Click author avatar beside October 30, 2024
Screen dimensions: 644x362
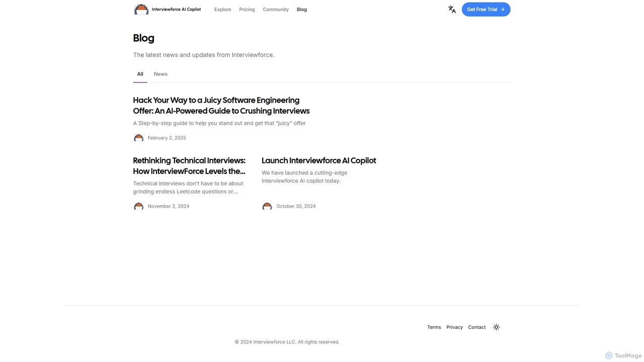pyautogui.click(x=267, y=206)
